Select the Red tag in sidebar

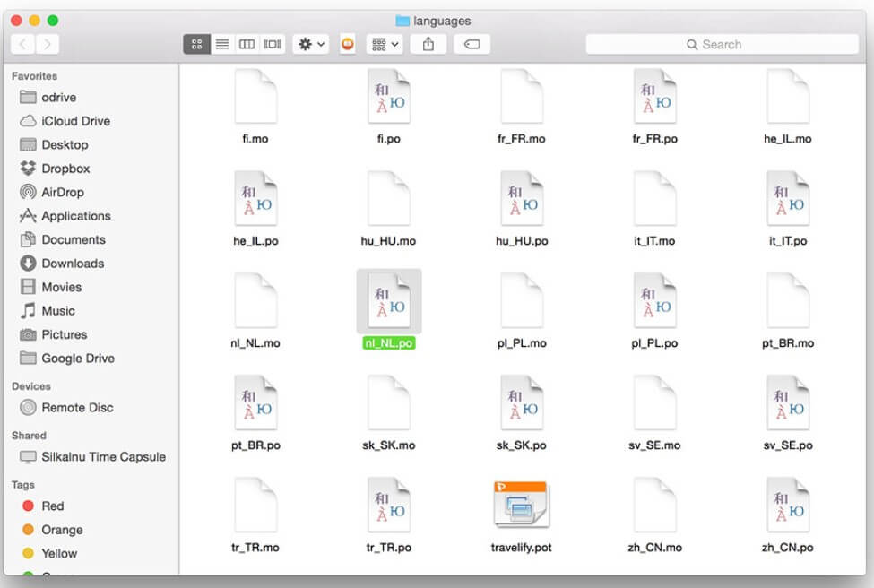(52, 506)
